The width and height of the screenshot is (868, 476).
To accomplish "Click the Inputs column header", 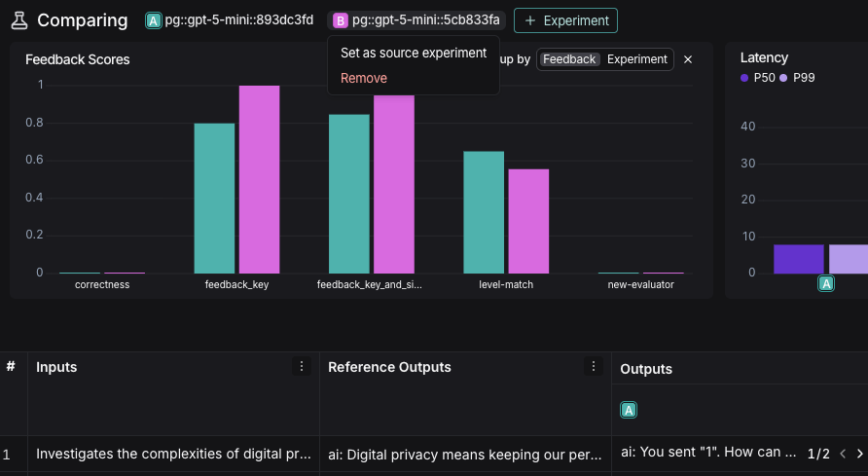I will tap(56, 367).
